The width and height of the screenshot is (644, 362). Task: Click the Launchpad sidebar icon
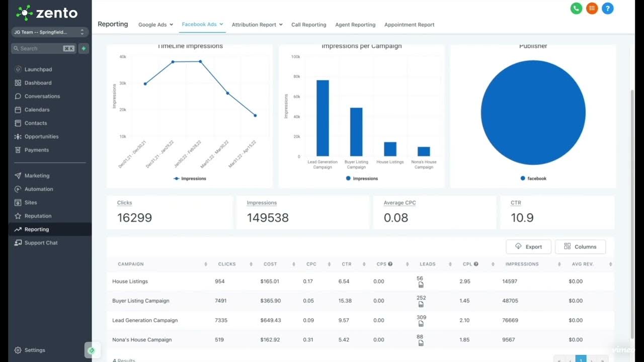pyautogui.click(x=18, y=69)
